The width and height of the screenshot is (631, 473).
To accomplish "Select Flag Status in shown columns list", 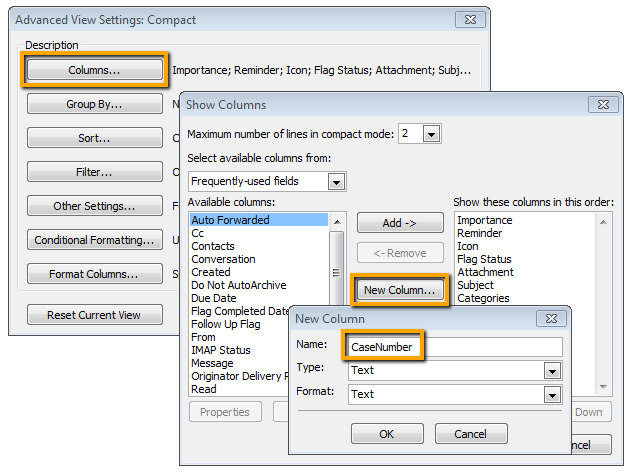I will click(525, 259).
